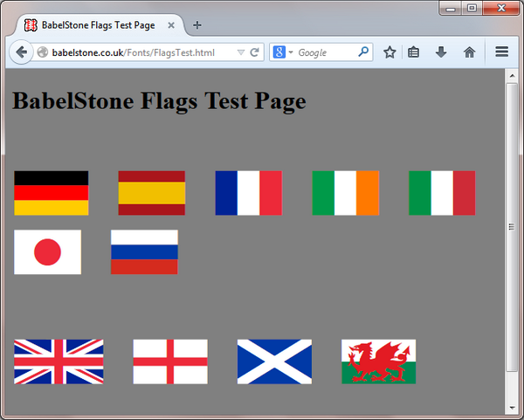Open the hamburger menu button

pyautogui.click(x=501, y=52)
